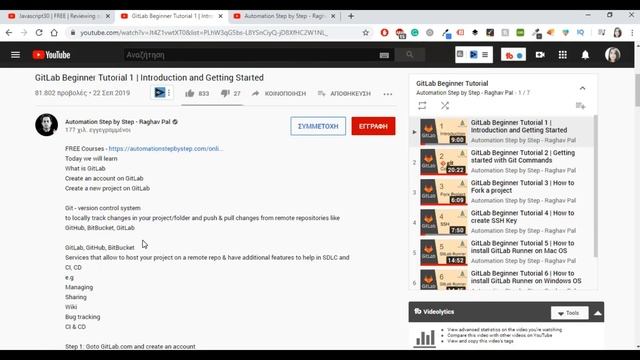Select GitLab Beginner Tutorial 1 playlist entry
This screenshot has height=360, width=640.
pos(502,131)
